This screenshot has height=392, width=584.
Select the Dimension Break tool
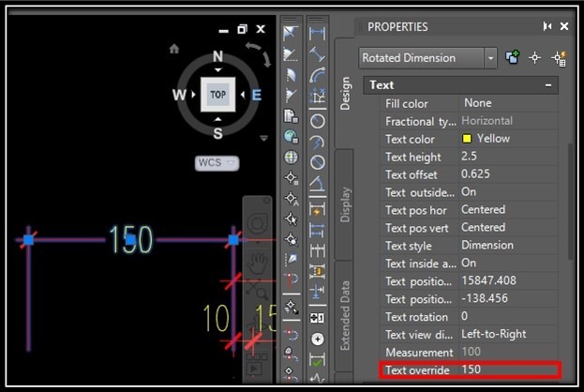pos(317,292)
